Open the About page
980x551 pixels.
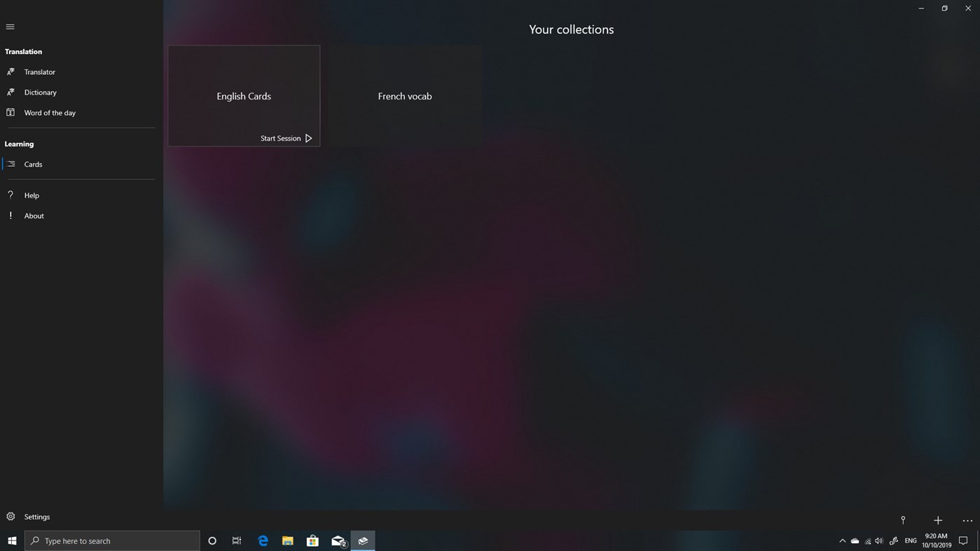coord(34,215)
